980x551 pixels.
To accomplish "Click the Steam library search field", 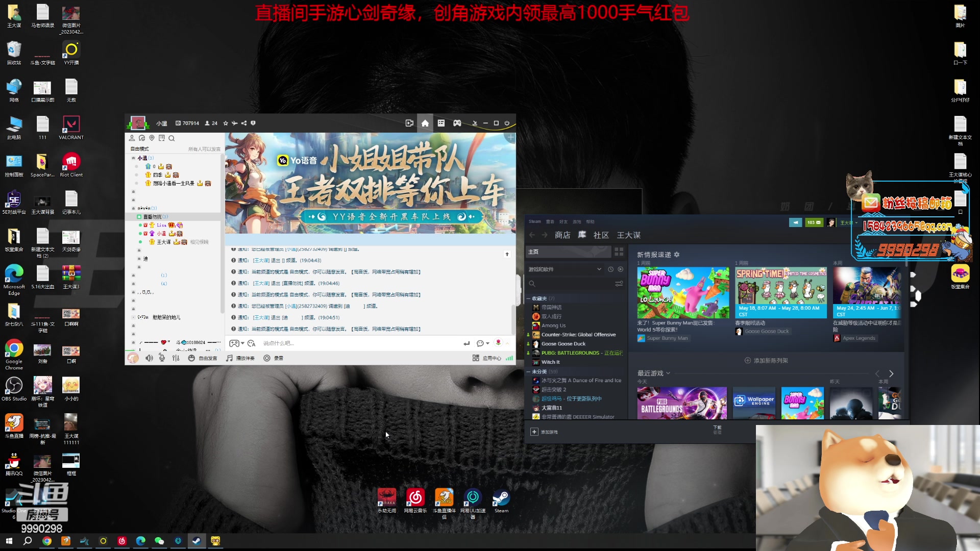I will point(569,284).
